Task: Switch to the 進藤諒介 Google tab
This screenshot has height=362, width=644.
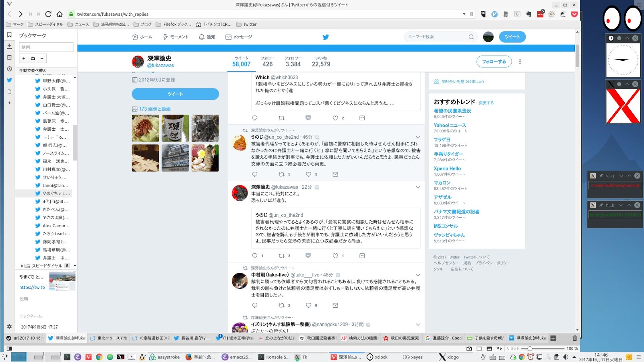Action: coord(444,338)
